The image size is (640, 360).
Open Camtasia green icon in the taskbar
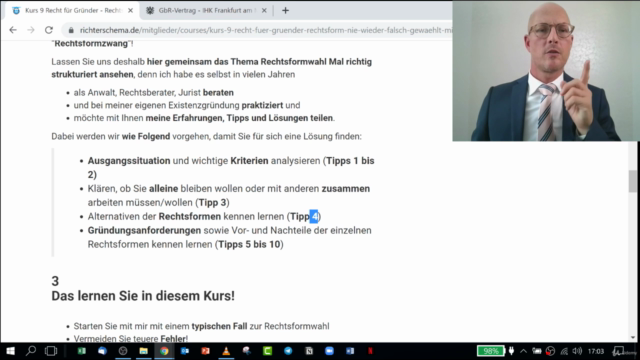pyautogui.click(x=267, y=351)
